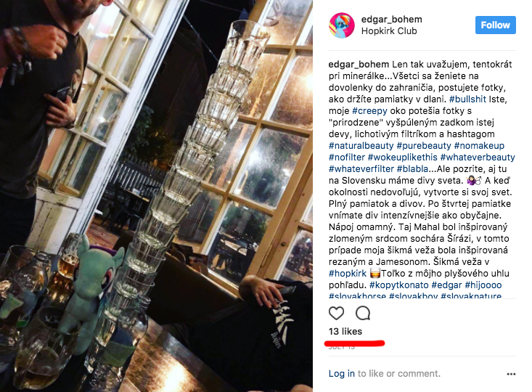Screen dimensions: 532x392
Task: Open the three-dots more options menu
Action: [511, 374]
